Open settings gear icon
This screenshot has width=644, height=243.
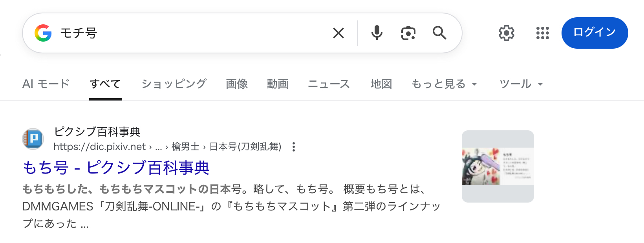tap(507, 33)
